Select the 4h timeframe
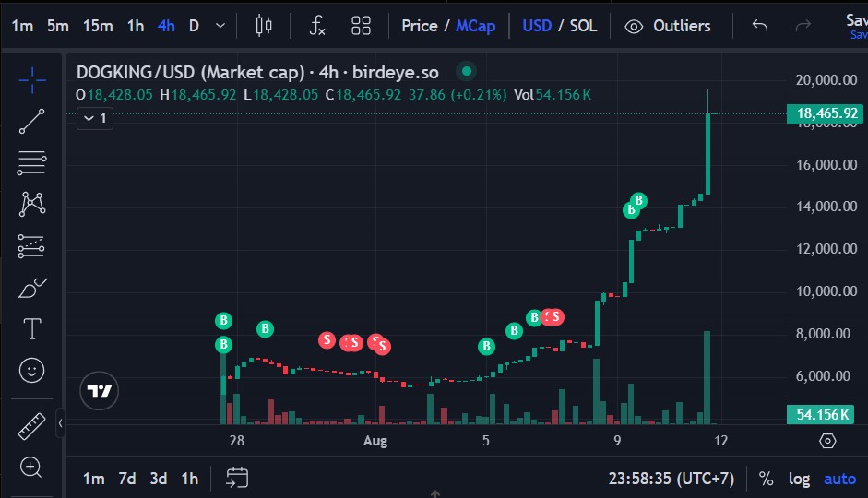Screen dimensions: 868x498 166,26
